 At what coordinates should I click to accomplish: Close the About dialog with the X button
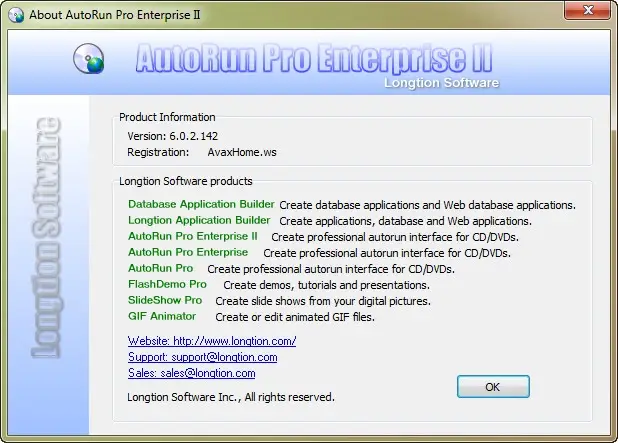click(588, 10)
